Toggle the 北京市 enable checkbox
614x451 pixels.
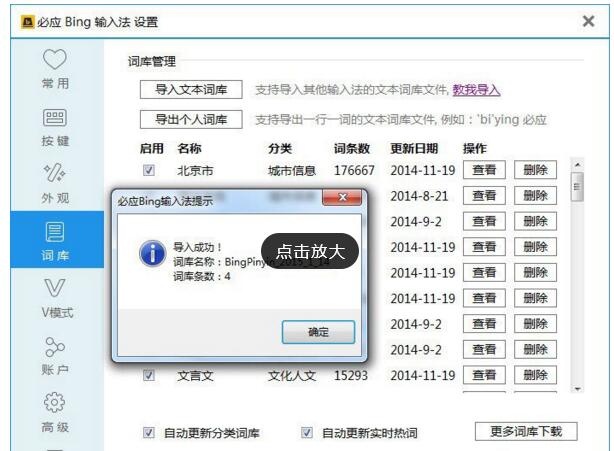[149, 170]
